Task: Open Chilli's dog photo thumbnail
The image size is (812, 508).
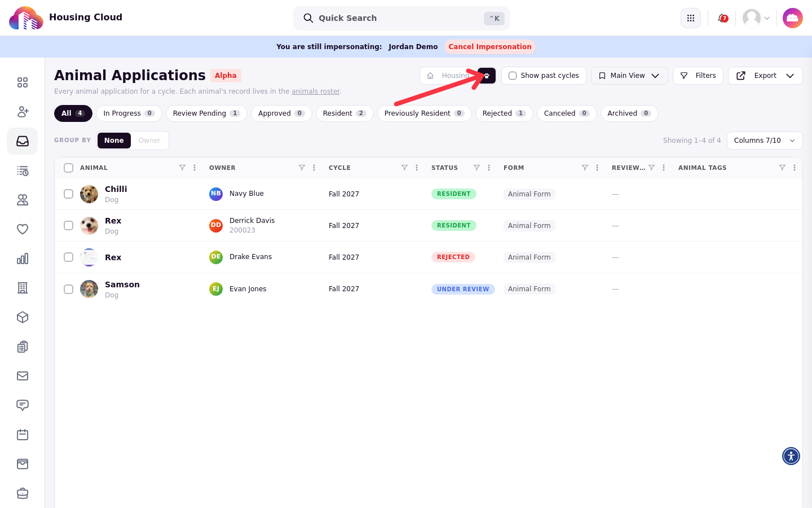Action: pyautogui.click(x=89, y=194)
